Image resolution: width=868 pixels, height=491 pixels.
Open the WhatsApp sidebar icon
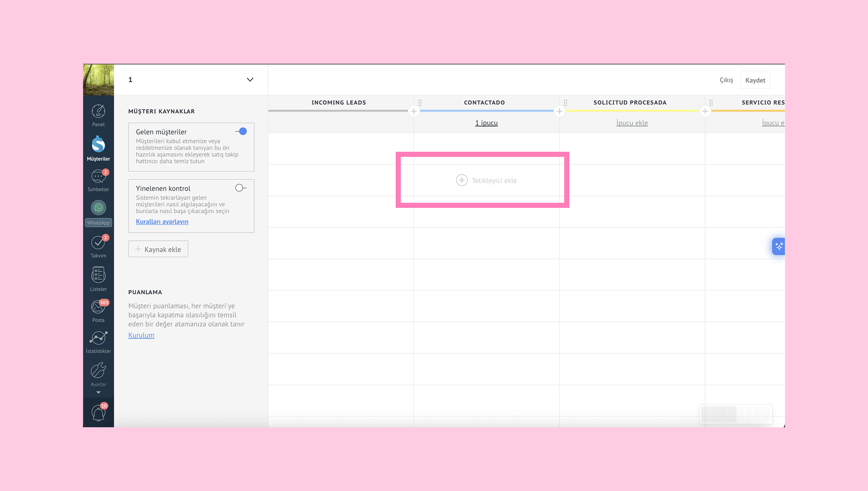point(98,208)
